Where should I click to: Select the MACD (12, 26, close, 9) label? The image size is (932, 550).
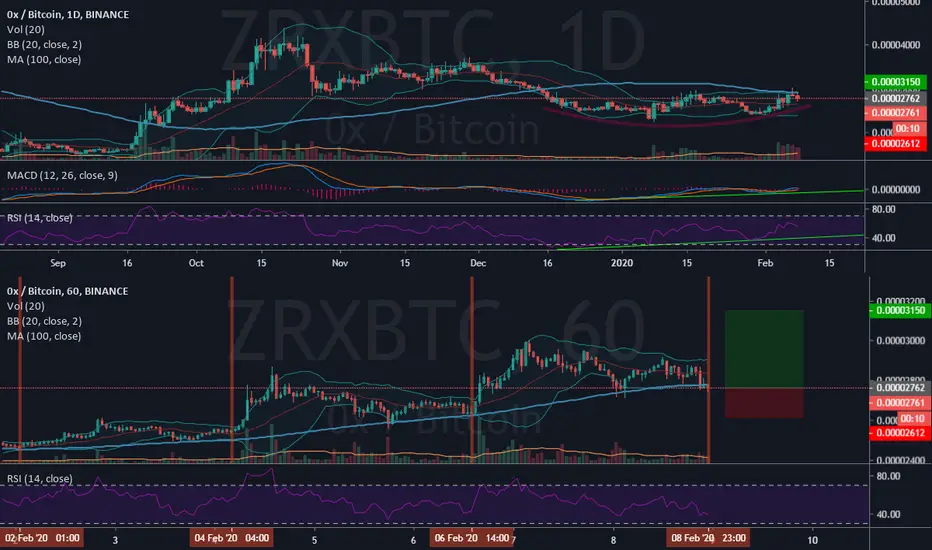tap(62, 175)
